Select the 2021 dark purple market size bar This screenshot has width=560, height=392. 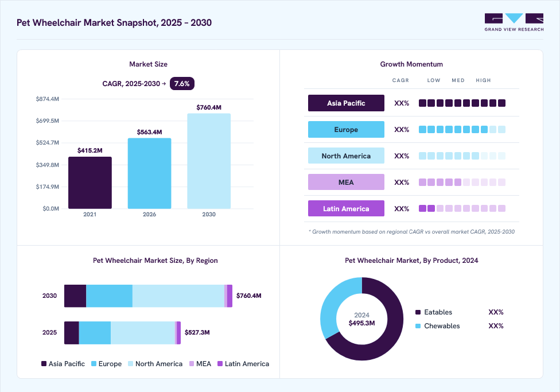tap(90, 183)
